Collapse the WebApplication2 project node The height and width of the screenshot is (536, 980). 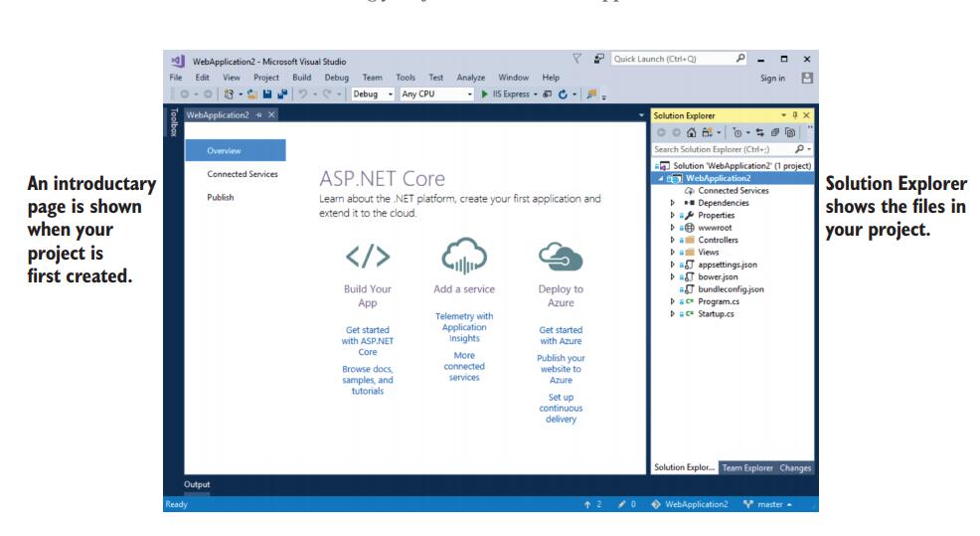coord(661,178)
